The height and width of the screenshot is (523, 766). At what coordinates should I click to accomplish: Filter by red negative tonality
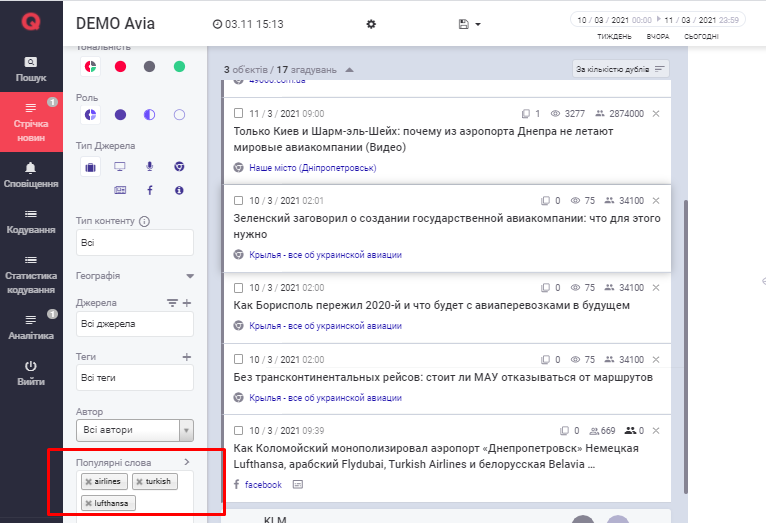tap(120, 66)
